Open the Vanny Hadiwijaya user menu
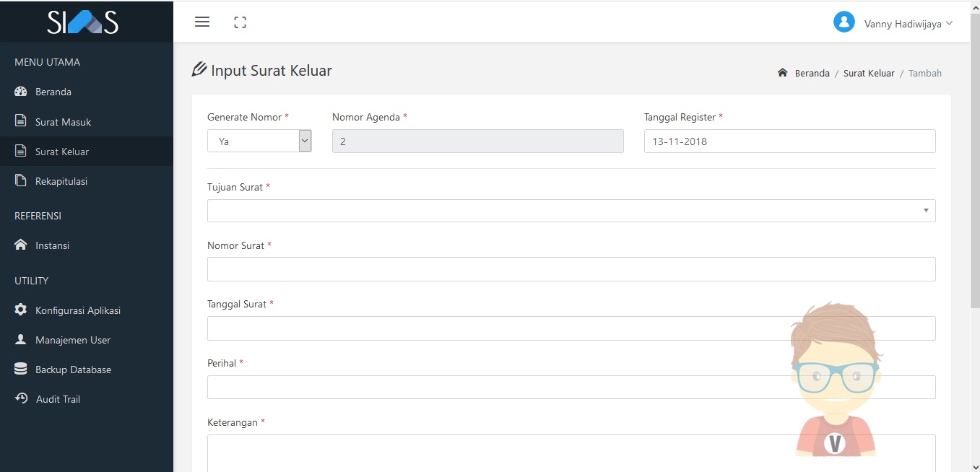980x472 pixels. pyautogui.click(x=908, y=24)
